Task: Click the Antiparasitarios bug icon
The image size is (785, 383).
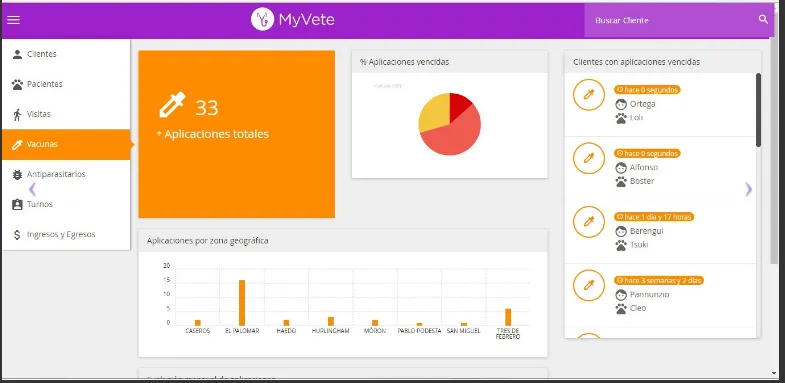Action: (x=17, y=175)
